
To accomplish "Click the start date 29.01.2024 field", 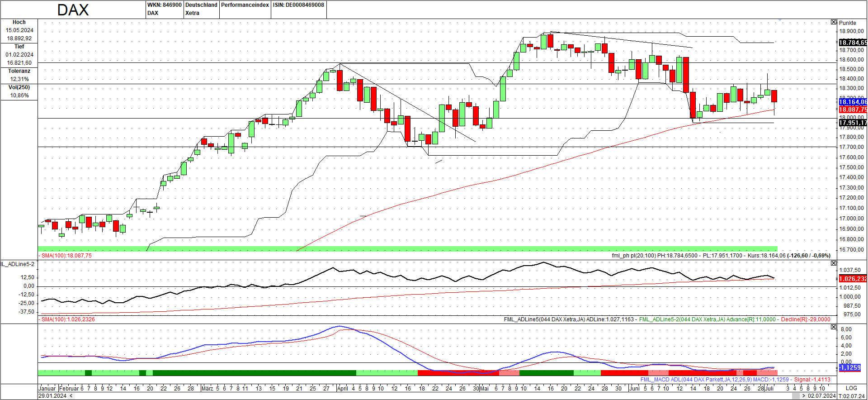I will click(x=52, y=396).
